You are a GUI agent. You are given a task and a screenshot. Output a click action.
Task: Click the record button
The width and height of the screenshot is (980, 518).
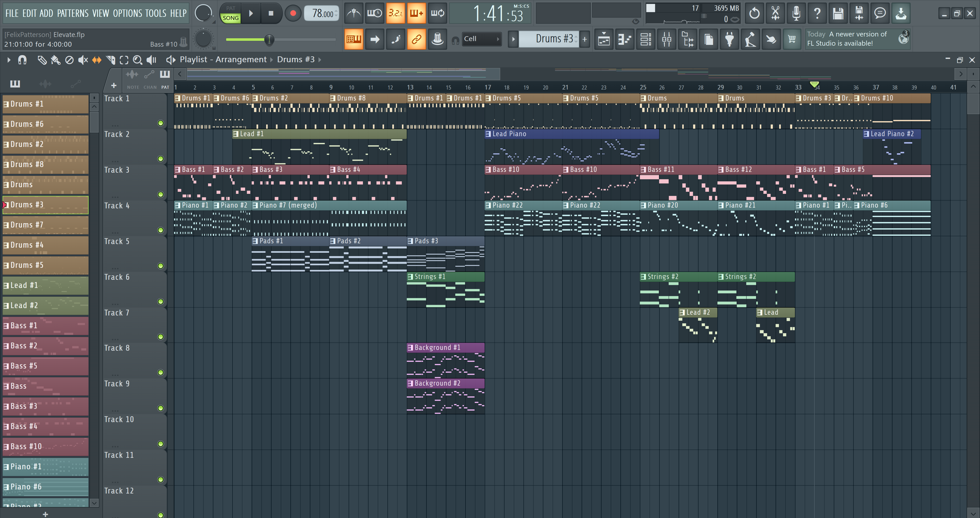293,13
